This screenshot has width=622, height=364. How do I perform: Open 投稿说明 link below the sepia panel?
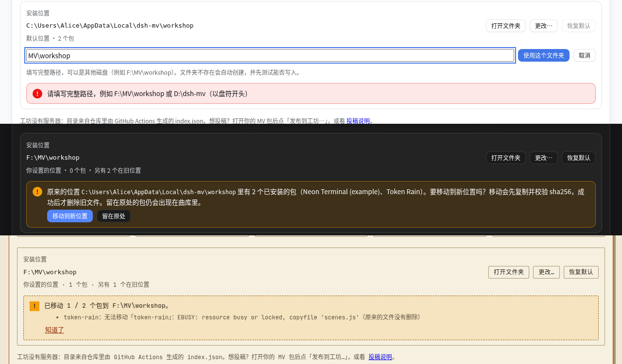[x=380, y=357]
